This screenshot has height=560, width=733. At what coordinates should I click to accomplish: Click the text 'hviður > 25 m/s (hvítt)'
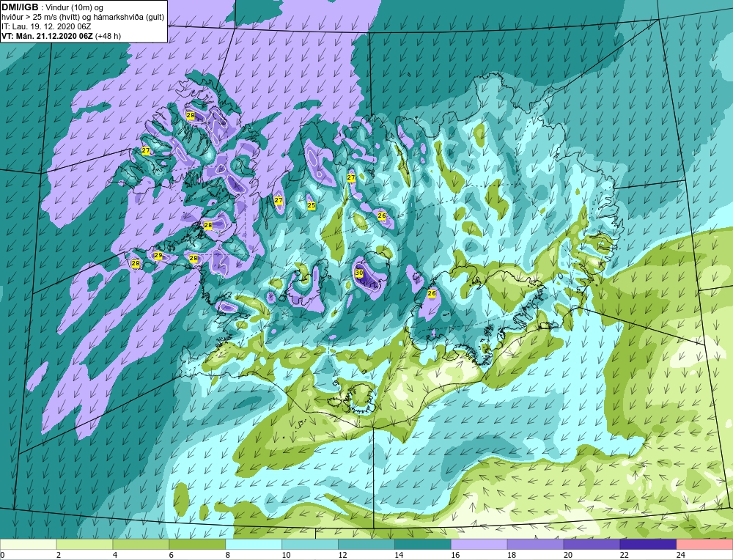tap(41, 17)
